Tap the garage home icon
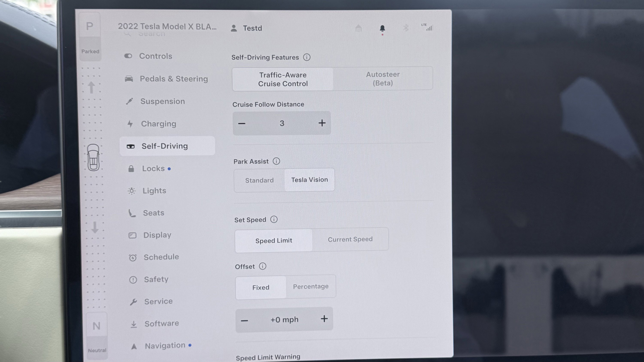 click(x=358, y=28)
